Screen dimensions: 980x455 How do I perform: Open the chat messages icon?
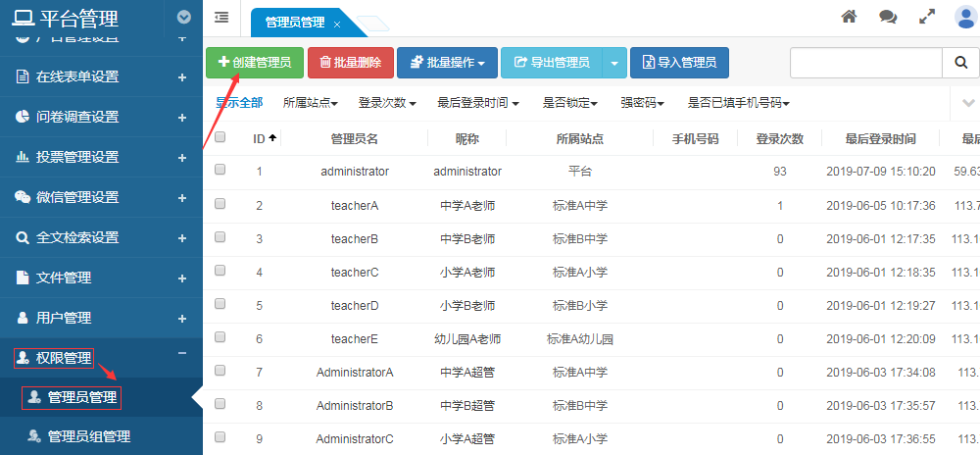click(x=888, y=17)
